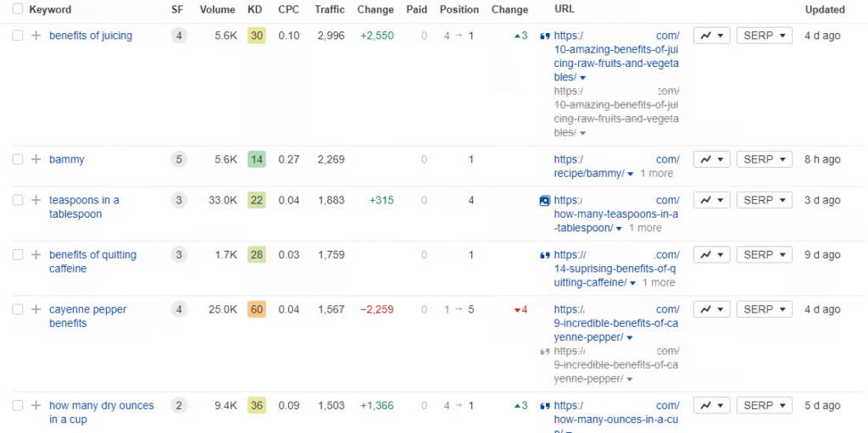Click the plus icon next to bammy
Screen dimensions: 868x433
pyautogui.click(x=36, y=159)
